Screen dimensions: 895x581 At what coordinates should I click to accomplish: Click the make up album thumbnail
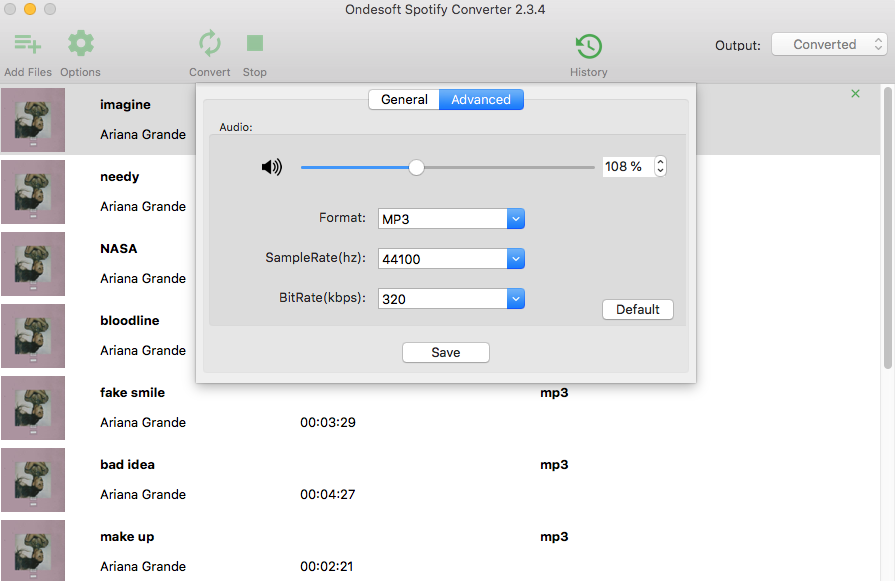click(x=33, y=551)
